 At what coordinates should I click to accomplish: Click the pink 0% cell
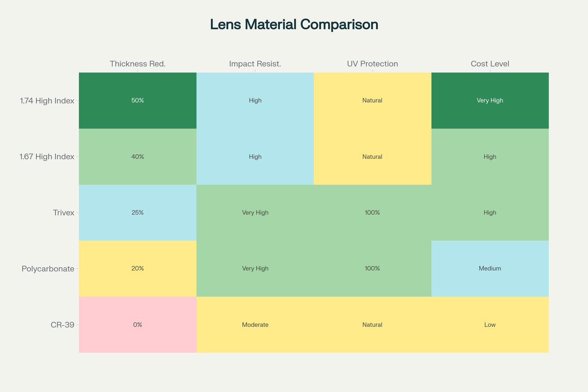[x=137, y=324]
